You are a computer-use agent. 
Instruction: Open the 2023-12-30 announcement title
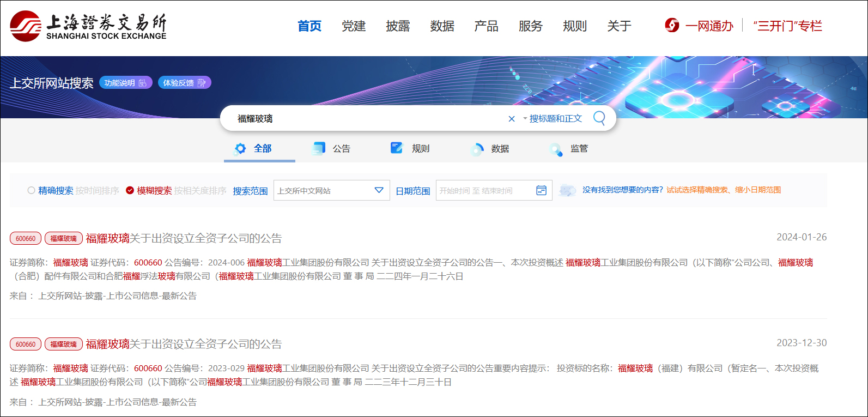(x=184, y=344)
